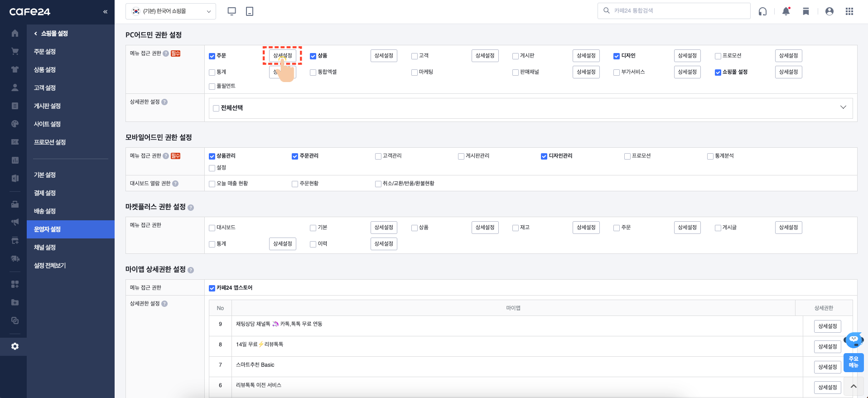This screenshot has height=398, width=868.
Task: Open the headset customer support icon
Action: tap(763, 11)
